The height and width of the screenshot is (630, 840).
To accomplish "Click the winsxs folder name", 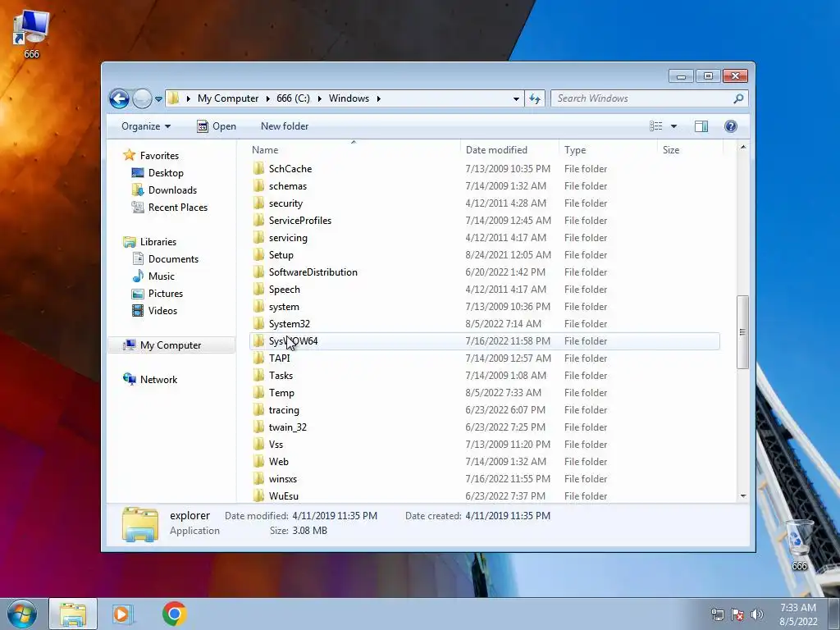I will tap(283, 479).
